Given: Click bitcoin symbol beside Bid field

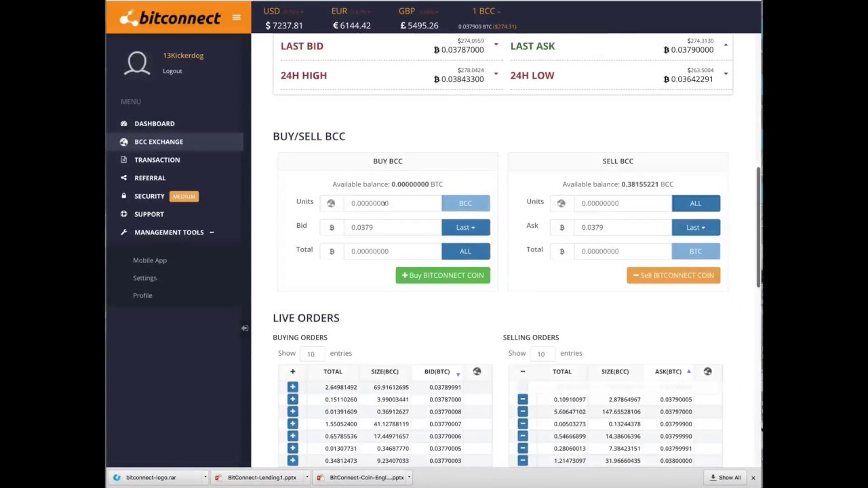Looking at the screenshot, I should (332, 227).
